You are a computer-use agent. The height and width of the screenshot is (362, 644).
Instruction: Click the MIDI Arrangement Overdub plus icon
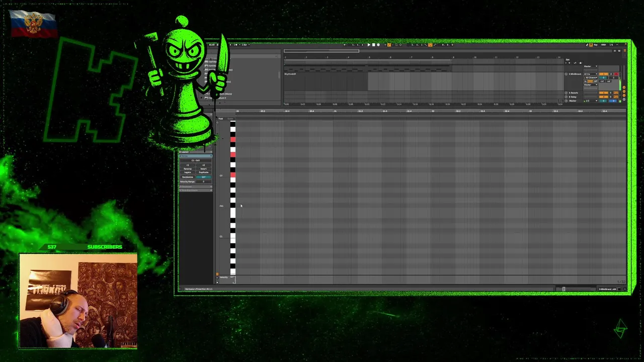click(x=385, y=45)
